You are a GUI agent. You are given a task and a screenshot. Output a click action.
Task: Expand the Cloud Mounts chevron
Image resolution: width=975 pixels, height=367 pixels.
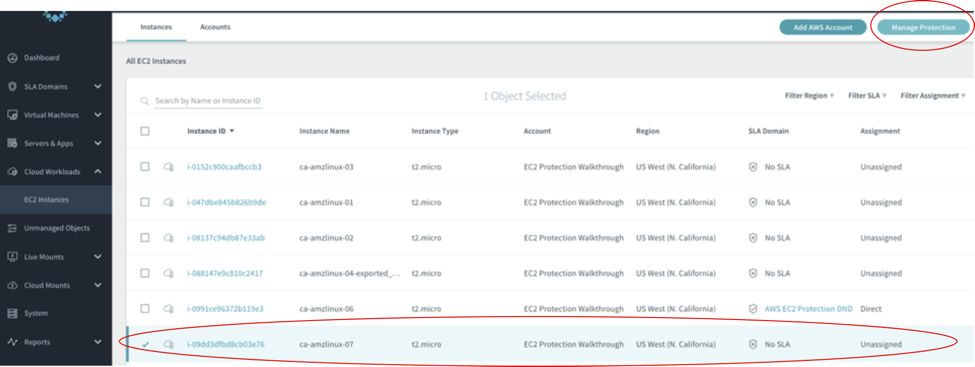98,286
